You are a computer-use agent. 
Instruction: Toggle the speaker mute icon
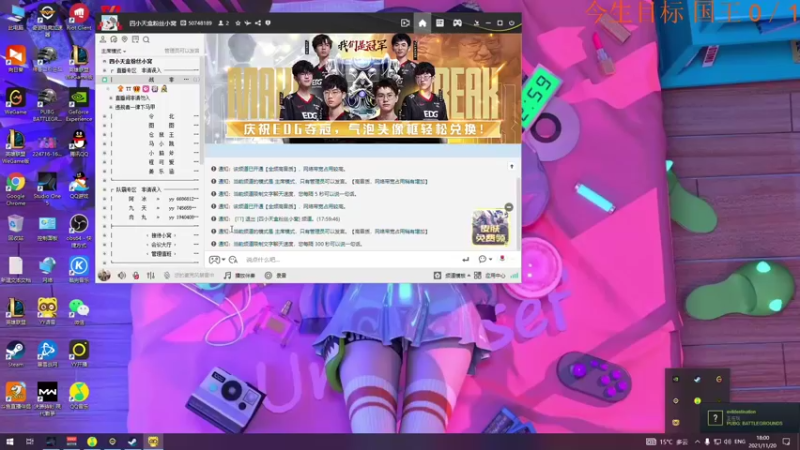tap(121, 276)
